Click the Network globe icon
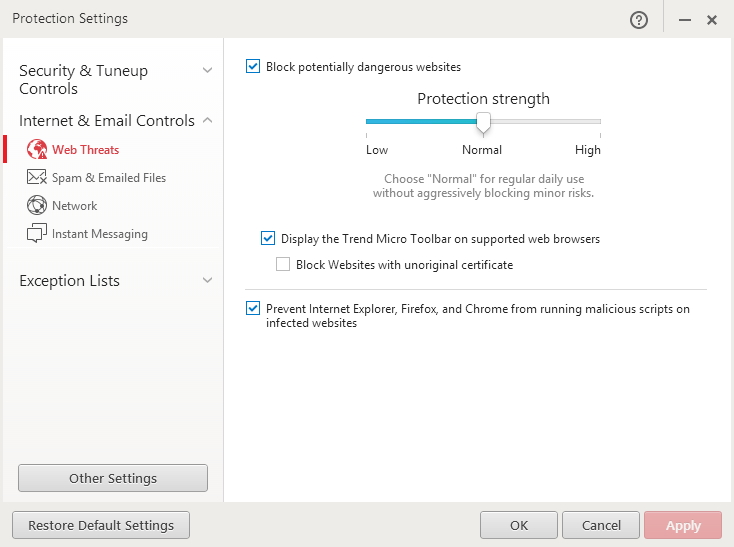 tap(37, 206)
